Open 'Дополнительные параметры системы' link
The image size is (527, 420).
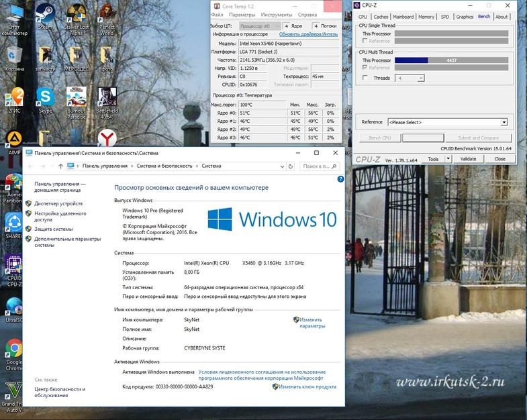pos(68,242)
